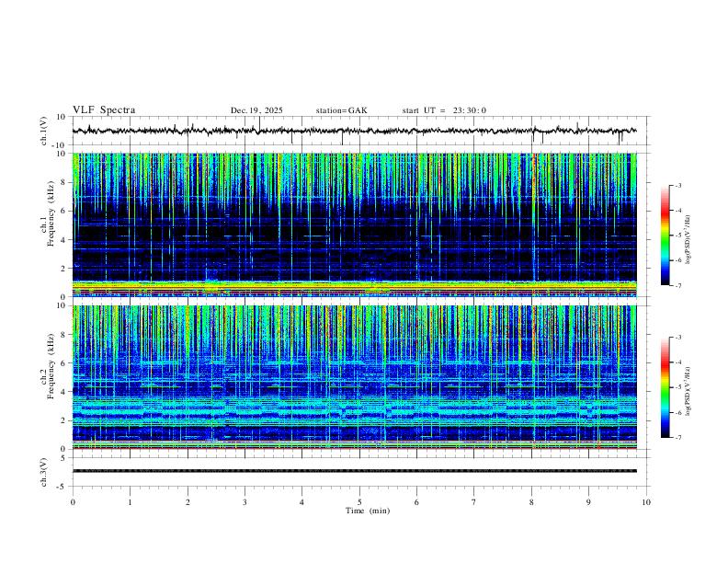Click time-axis tick label "9"
This screenshot has height=563, width=728.
pos(588,502)
